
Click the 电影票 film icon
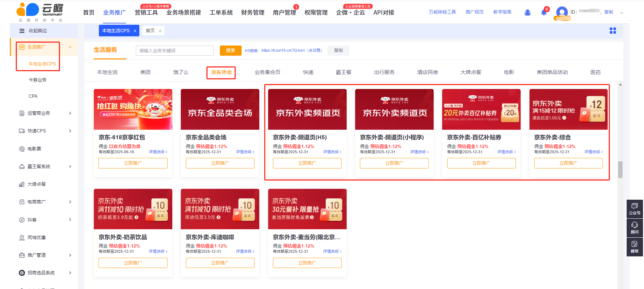click(x=22, y=149)
